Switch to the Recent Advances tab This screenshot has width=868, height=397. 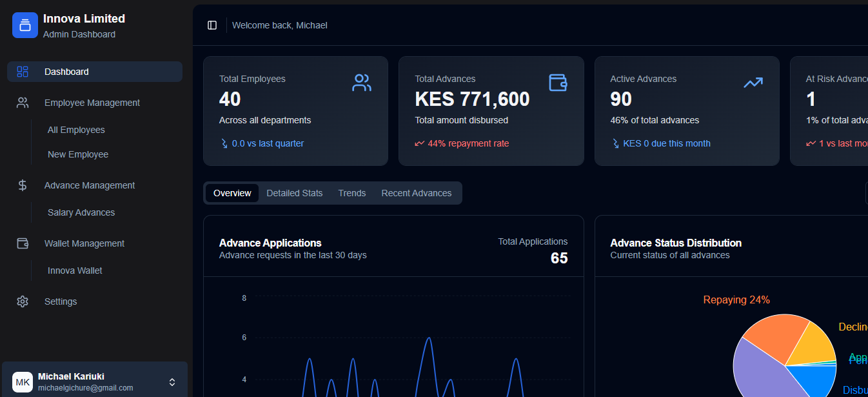[x=417, y=193]
